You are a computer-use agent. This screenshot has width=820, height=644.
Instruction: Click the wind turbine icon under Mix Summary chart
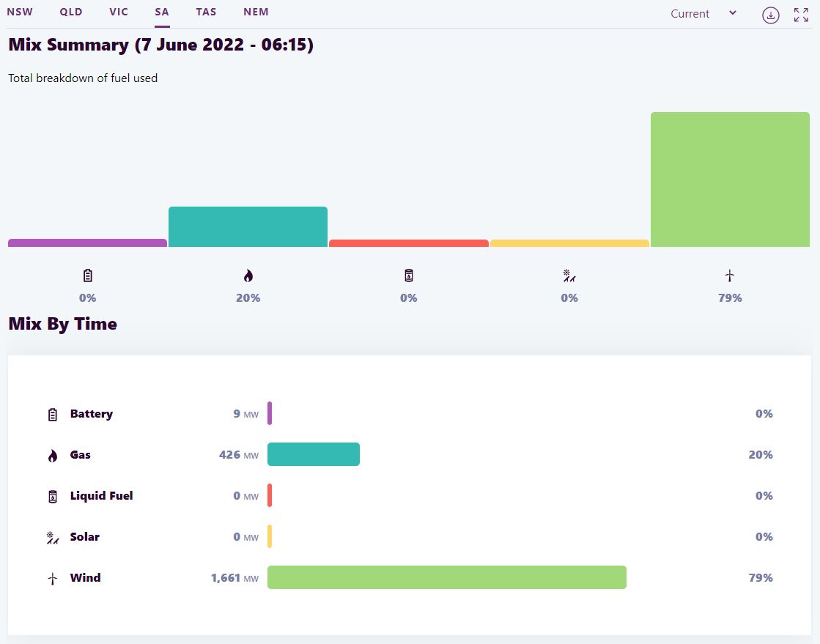coord(730,276)
